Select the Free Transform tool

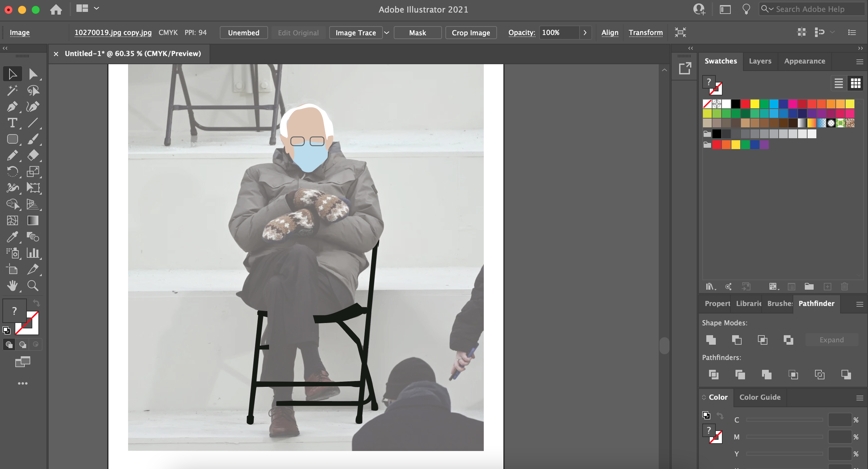33,188
